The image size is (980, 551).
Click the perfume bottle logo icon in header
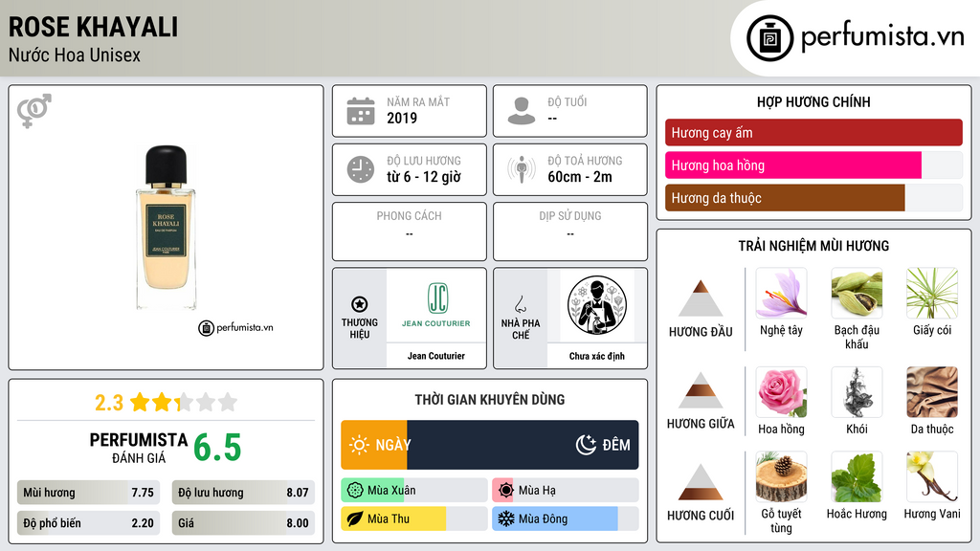770,38
